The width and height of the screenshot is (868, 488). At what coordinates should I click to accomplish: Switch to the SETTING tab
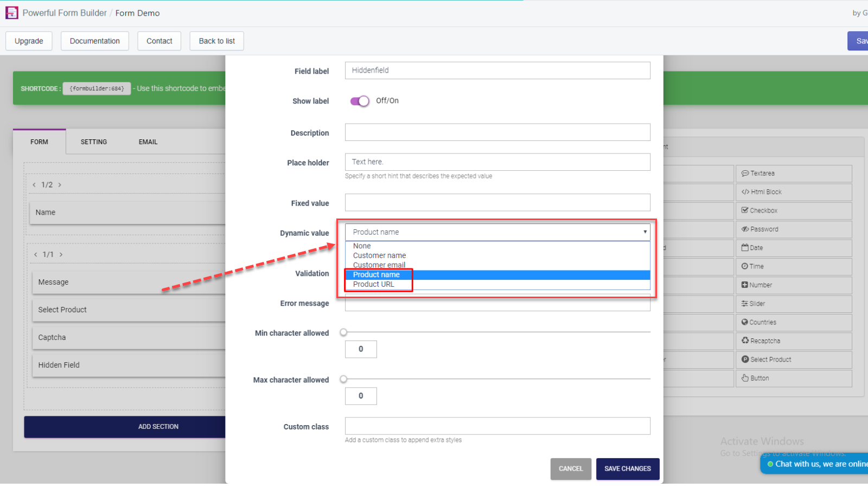(x=94, y=142)
